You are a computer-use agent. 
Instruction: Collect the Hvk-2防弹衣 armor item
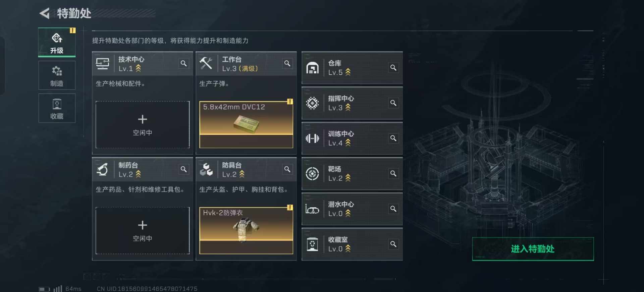[x=246, y=230]
